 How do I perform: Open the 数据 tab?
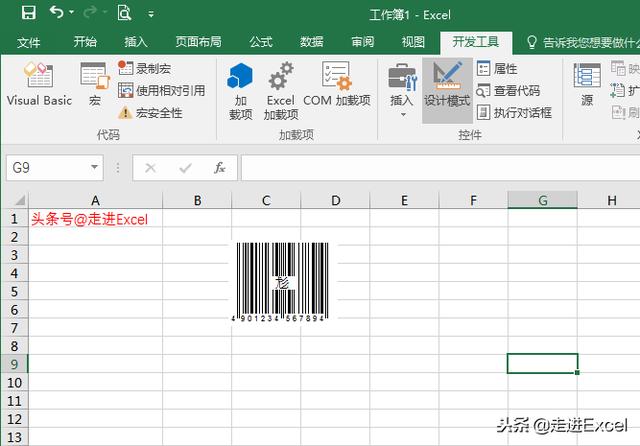[311, 42]
